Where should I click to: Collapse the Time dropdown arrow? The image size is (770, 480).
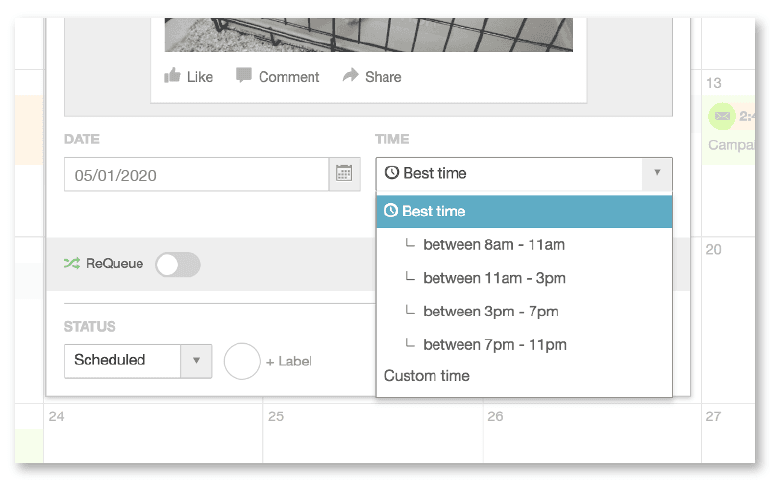click(657, 173)
